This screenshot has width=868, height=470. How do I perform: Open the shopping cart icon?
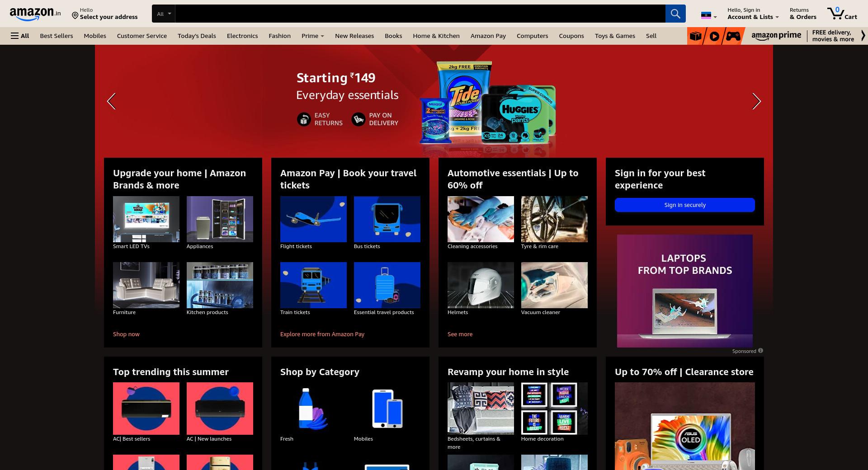click(842, 14)
